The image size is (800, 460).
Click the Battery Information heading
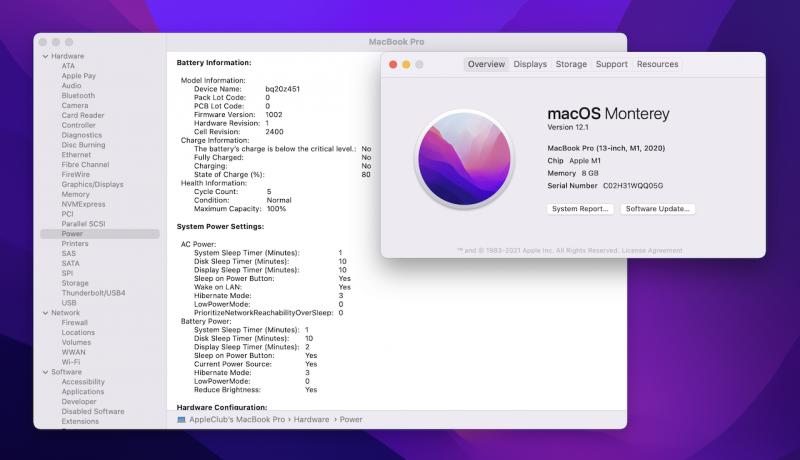pos(214,63)
